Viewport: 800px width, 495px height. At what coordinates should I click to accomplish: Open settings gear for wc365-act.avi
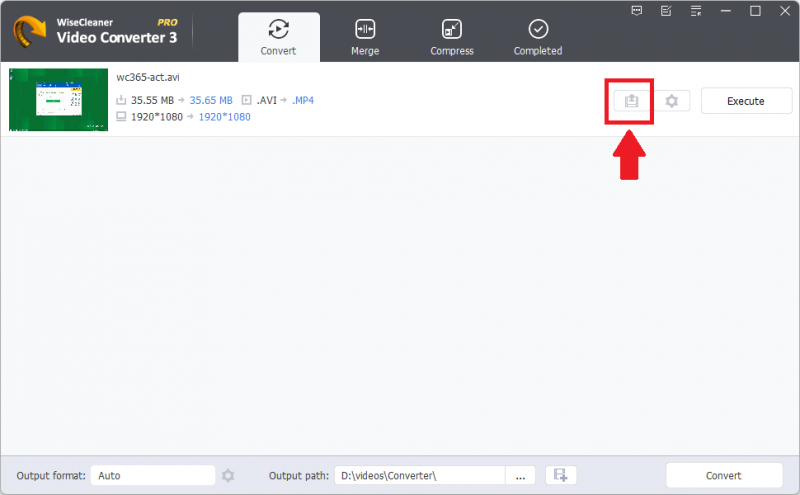pos(672,101)
